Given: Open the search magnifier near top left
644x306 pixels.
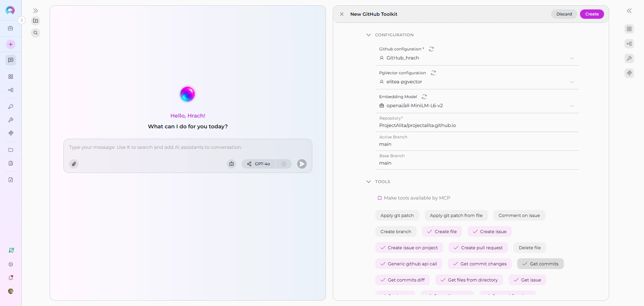Looking at the screenshot, I should 36,33.
